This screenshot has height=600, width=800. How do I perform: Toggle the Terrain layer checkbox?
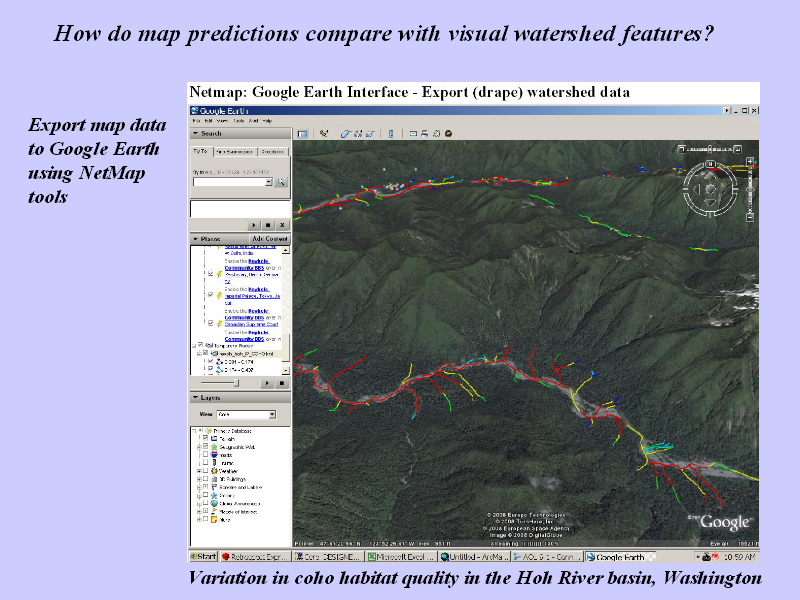point(206,438)
